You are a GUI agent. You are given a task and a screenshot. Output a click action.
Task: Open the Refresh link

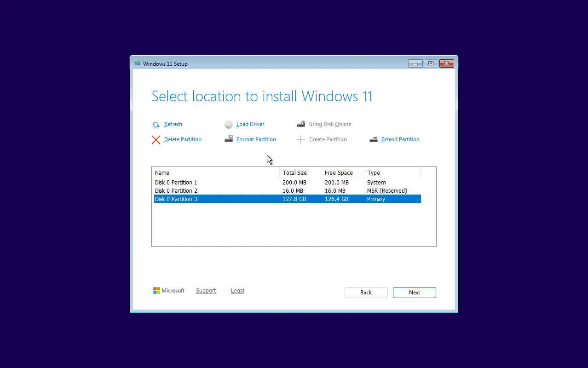click(173, 124)
